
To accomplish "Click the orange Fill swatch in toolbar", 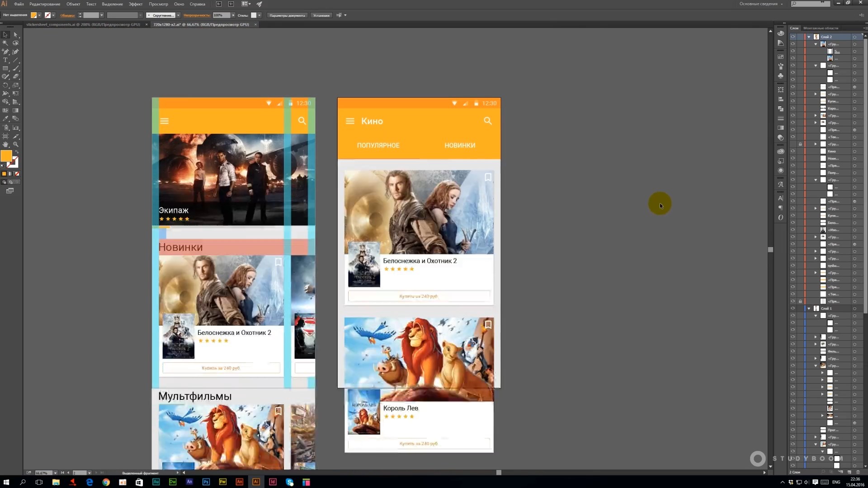I will pyautogui.click(x=6, y=156).
